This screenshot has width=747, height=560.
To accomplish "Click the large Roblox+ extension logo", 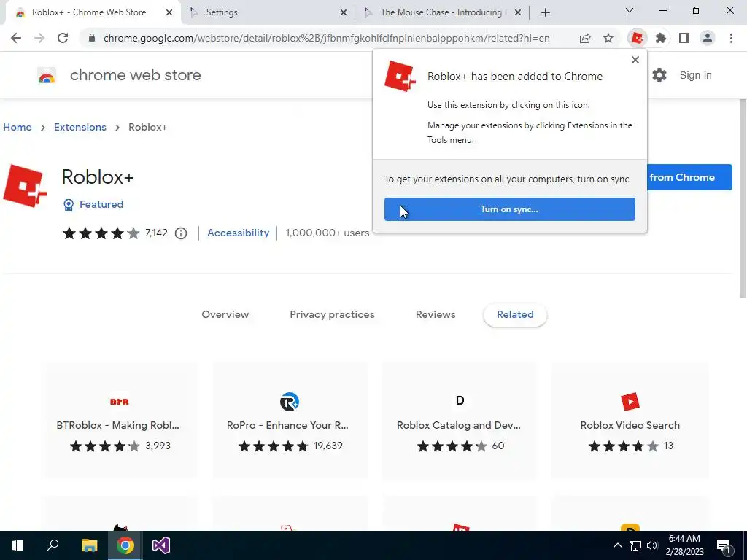I will tap(24, 186).
